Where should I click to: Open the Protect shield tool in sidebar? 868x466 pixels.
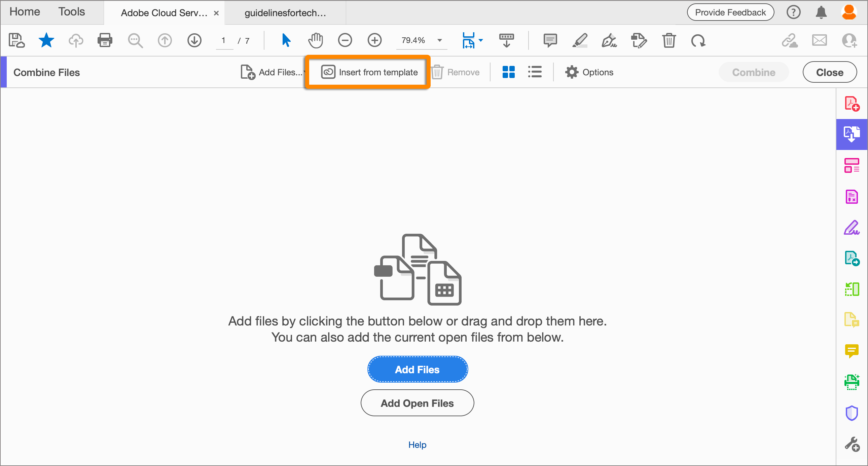852,413
